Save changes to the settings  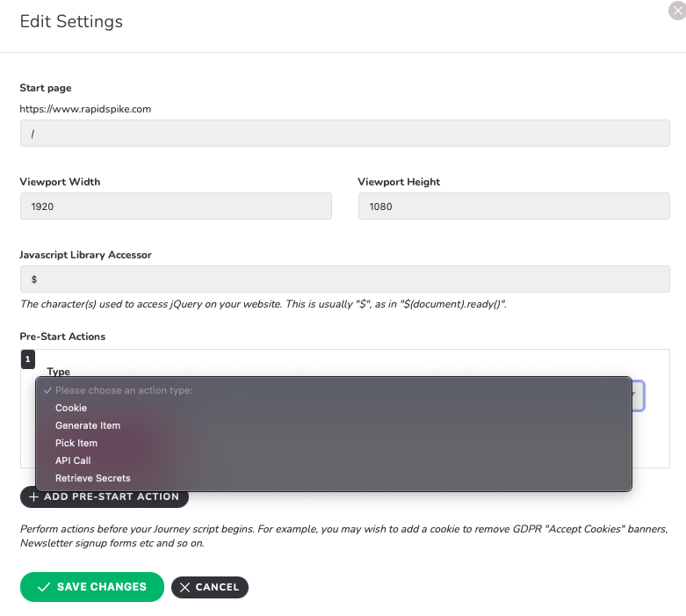tap(92, 587)
